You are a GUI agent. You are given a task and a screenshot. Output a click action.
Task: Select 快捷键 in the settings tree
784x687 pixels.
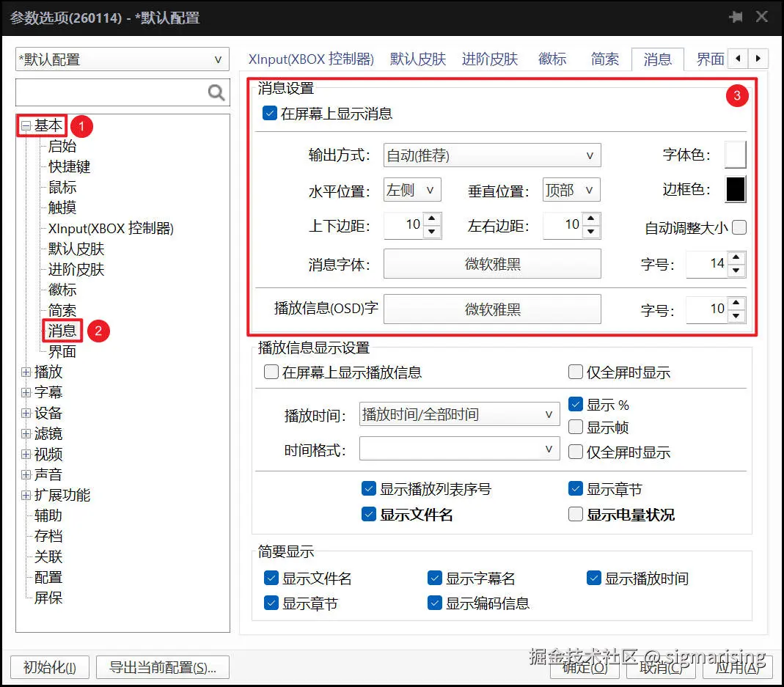pyautogui.click(x=68, y=166)
